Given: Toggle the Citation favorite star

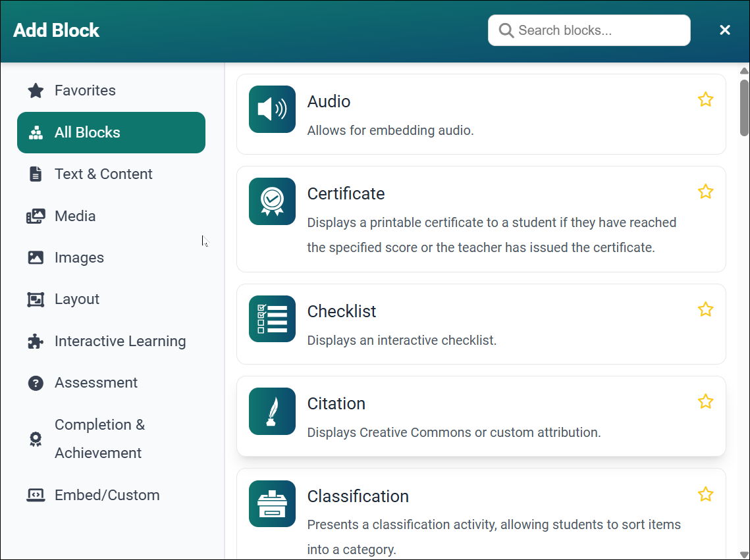Looking at the screenshot, I should (x=705, y=401).
